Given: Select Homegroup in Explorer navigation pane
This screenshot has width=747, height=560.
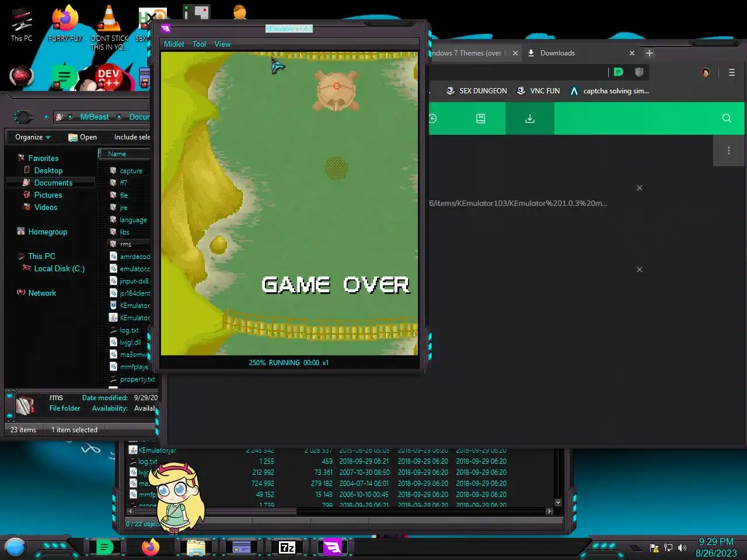Looking at the screenshot, I should pyautogui.click(x=47, y=232).
